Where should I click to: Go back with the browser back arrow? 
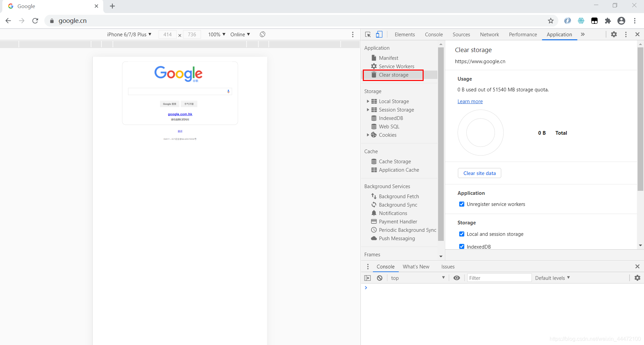(x=8, y=21)
